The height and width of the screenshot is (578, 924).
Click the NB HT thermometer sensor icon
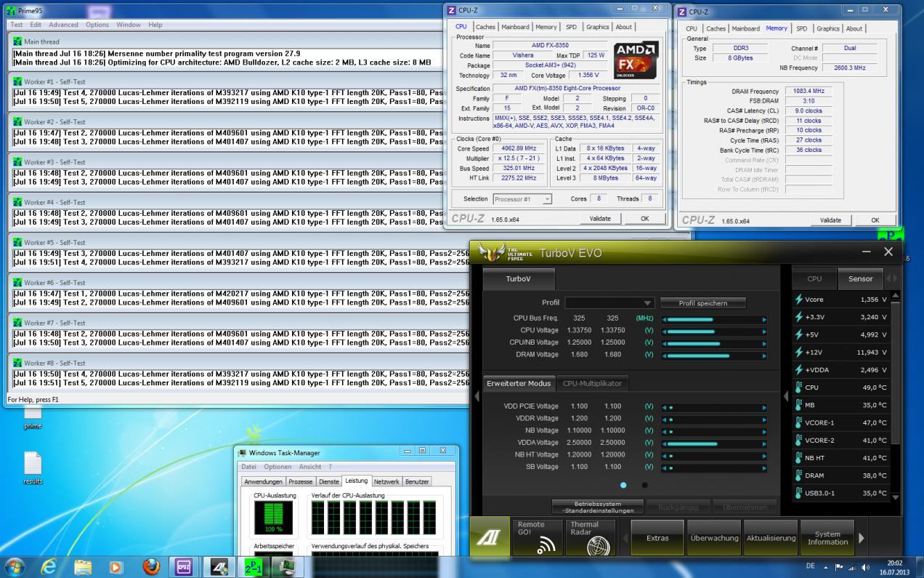[x=799, y=458]
